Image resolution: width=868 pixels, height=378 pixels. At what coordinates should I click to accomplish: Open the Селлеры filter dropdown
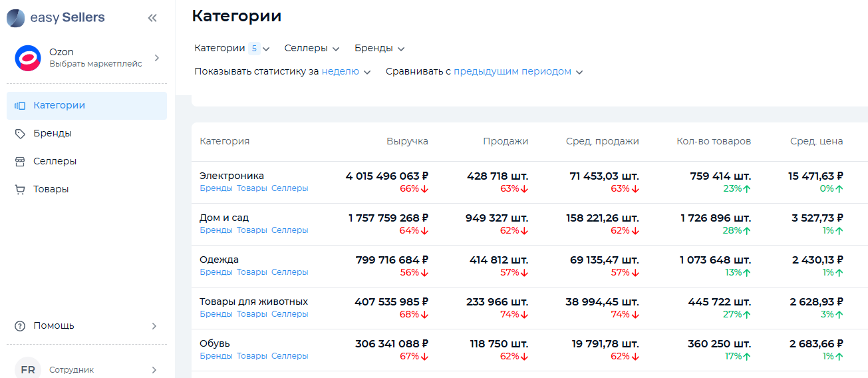pyautogui.click(x=312, y=49)
